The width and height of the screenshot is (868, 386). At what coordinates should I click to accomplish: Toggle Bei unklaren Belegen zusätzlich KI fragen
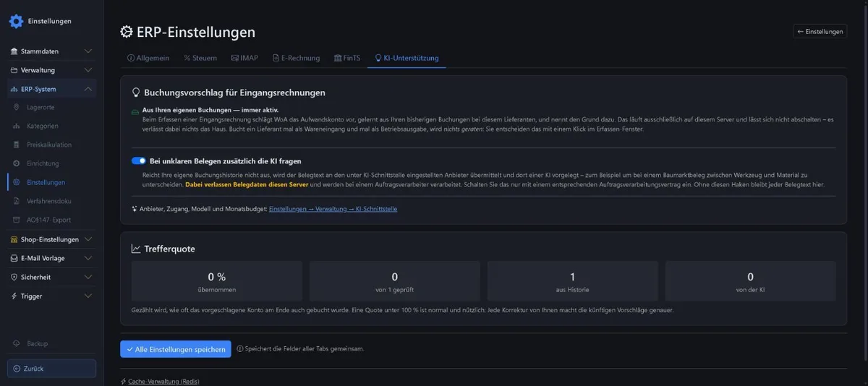pyautogui.click(x=139, y=161)
